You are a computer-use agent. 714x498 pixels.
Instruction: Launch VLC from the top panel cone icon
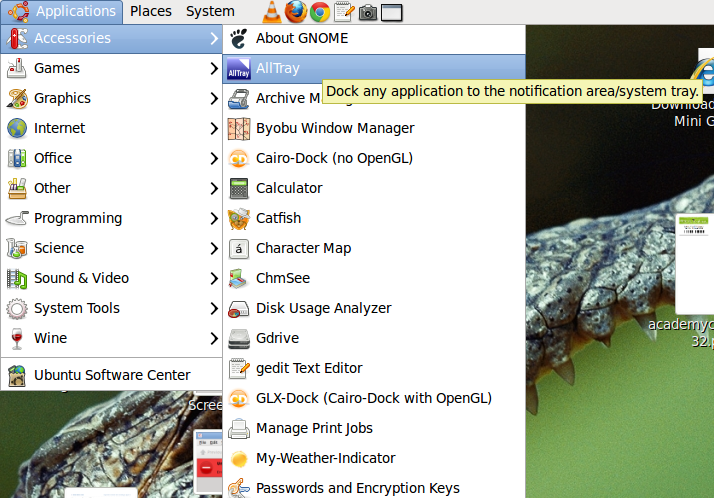(x=272, y=12)
